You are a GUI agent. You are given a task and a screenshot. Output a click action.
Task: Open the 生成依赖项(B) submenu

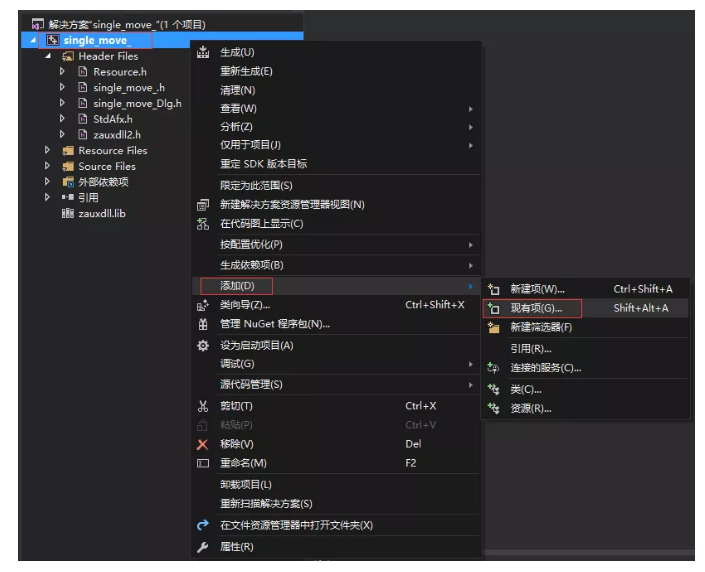pyautogui.click(x=336, y=265)
